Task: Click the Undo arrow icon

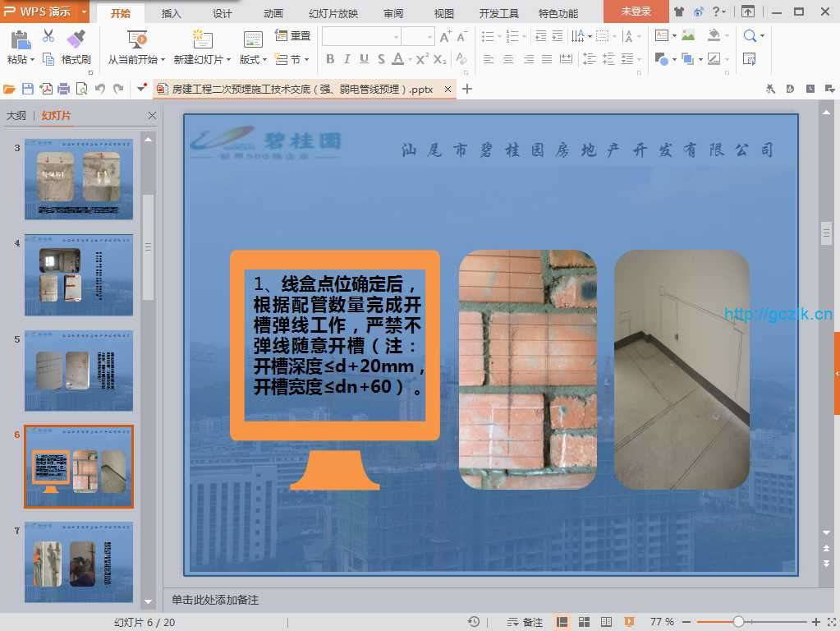Action: [x=100, y=89]
